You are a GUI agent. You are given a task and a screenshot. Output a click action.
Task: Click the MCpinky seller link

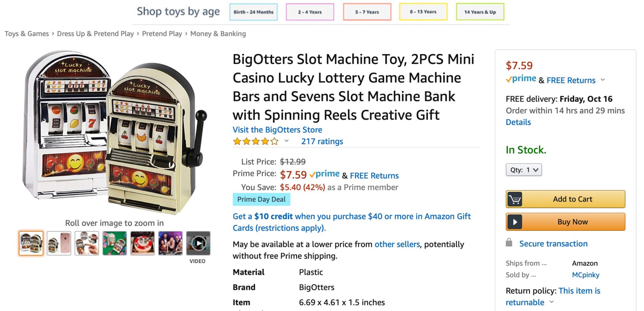tap(586, 275)
